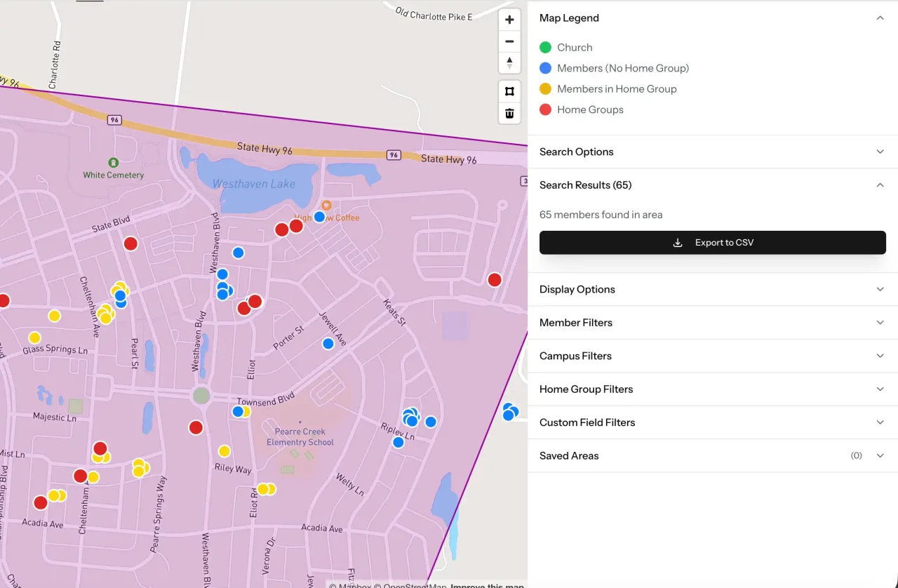This screenshot has height=588, width=898.
Task: Click yellow Members in Home Group swatch
Action: coord(545,89)
